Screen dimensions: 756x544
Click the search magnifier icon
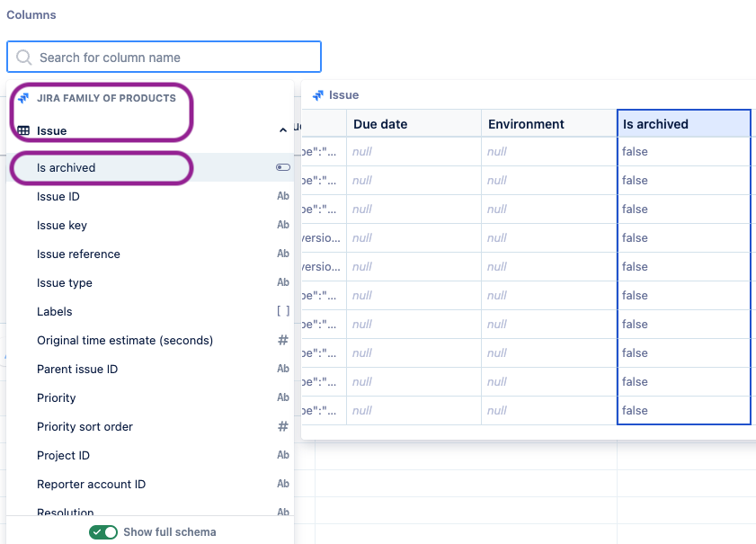(x=23, y=58)
